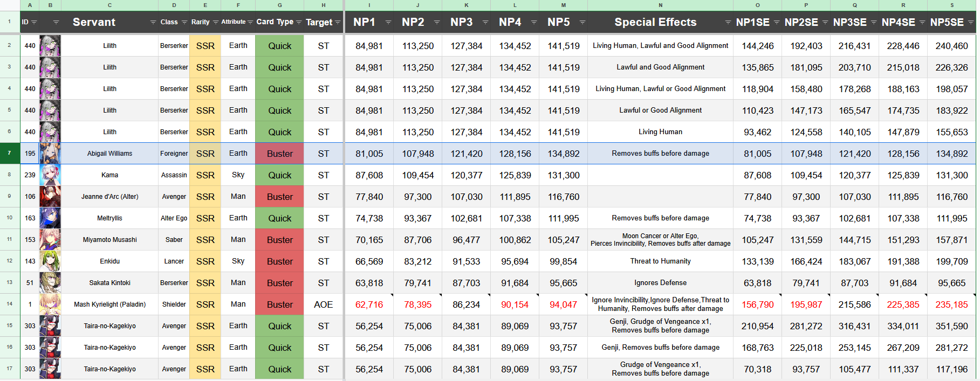Click the Enkidu portrait thumbnail

point(50,261)
